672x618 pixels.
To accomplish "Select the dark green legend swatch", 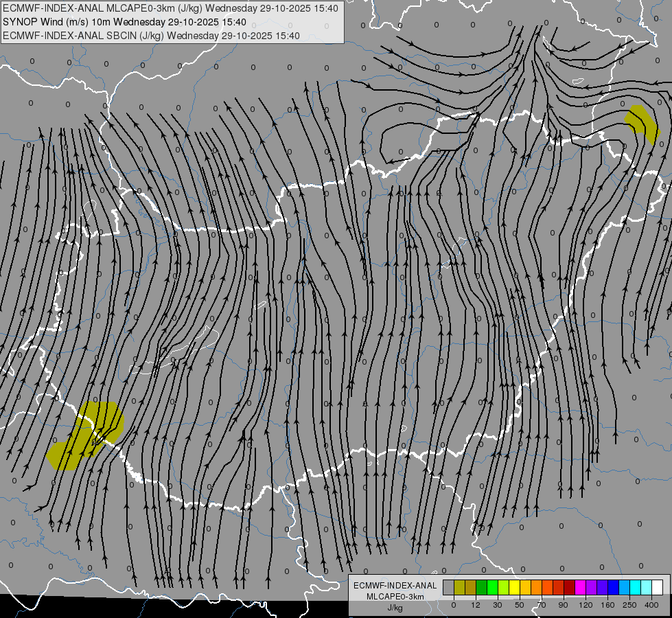I will point(482,588).
